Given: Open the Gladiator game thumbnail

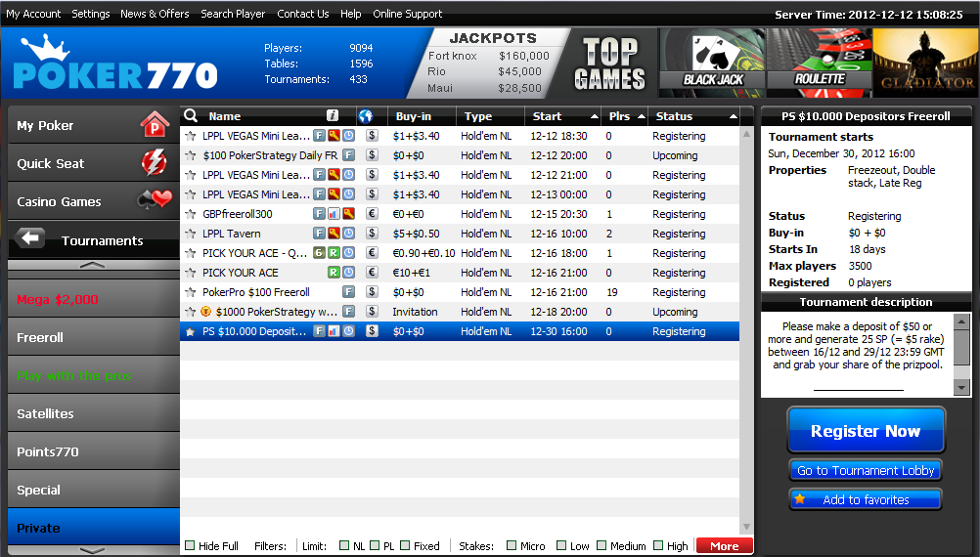Looking at the screenshot, I should point(925,63).
